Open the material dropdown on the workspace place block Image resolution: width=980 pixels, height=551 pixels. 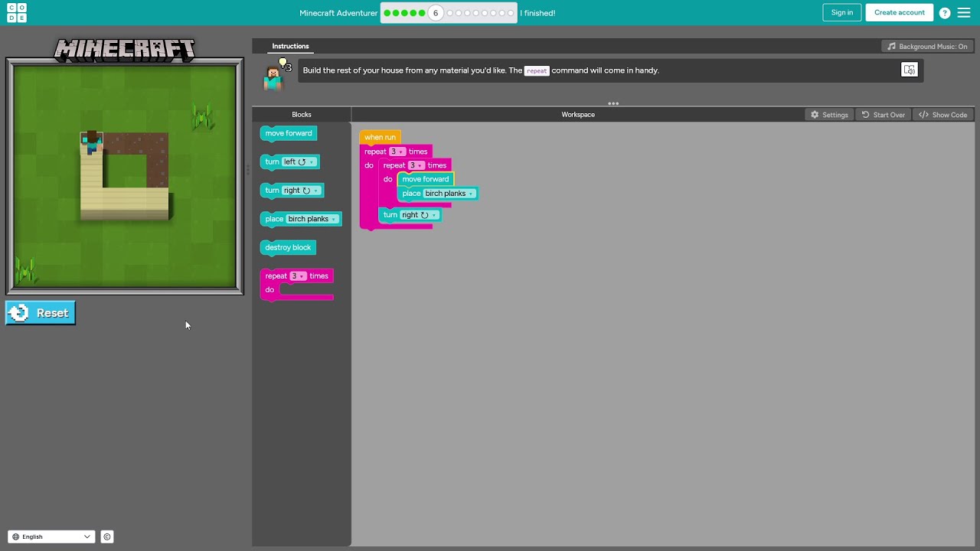[x=449, y=194]
